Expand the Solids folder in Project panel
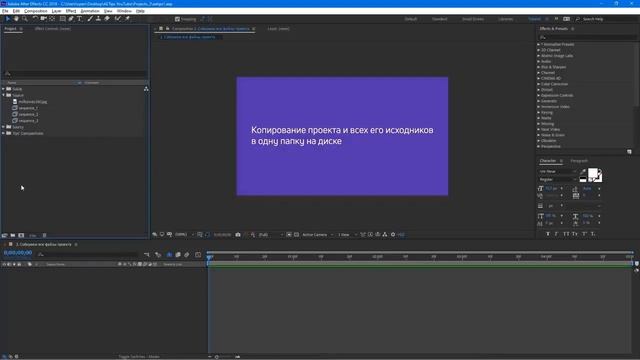Screen dimensions: 640x360 click(x=4, y=89)
